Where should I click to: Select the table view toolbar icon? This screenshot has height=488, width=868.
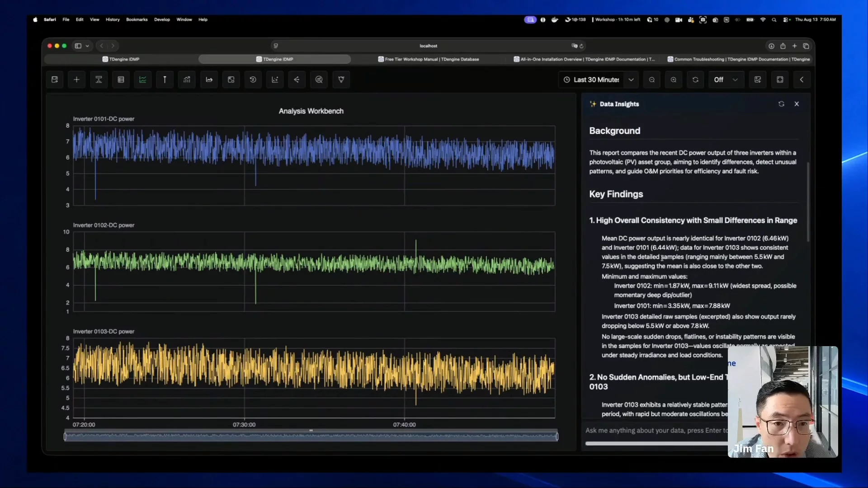tap(121, 80)
